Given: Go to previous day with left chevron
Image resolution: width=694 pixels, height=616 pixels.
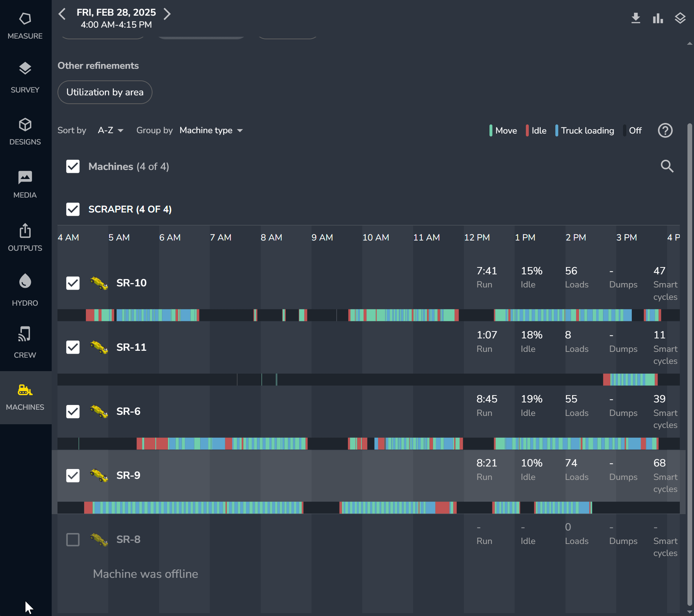Looking at the screenshot, I should pos(62,14).
